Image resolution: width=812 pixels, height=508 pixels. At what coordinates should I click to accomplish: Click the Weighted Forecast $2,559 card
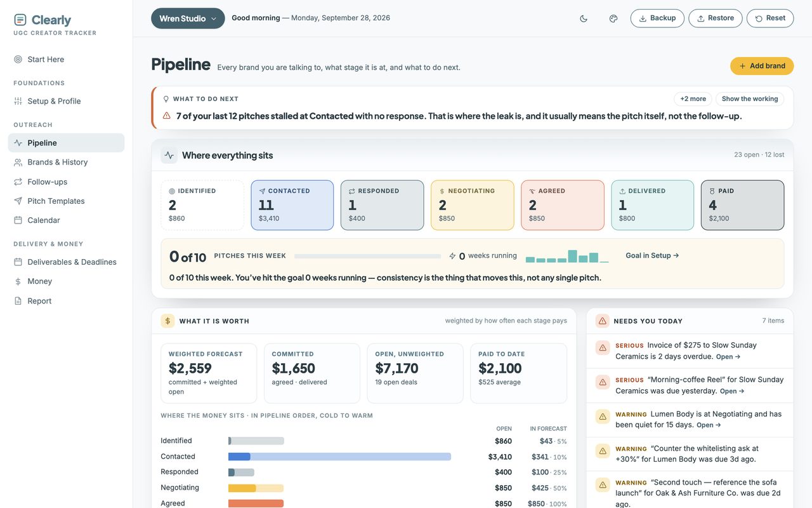click(209, 373)
